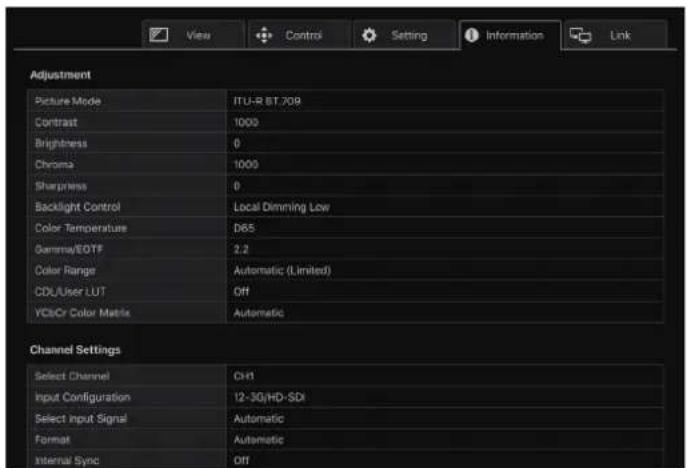Select the Sharpness row label

[61, 186]
